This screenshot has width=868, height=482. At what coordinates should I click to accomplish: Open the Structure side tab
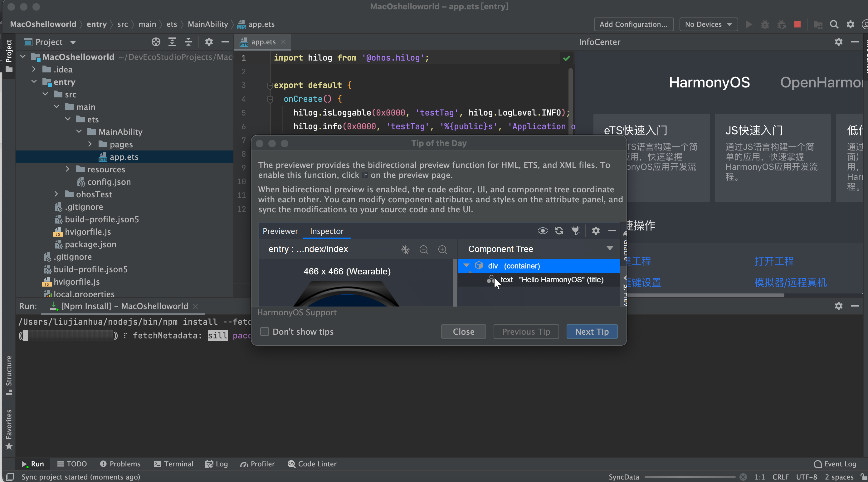(9, 375)
